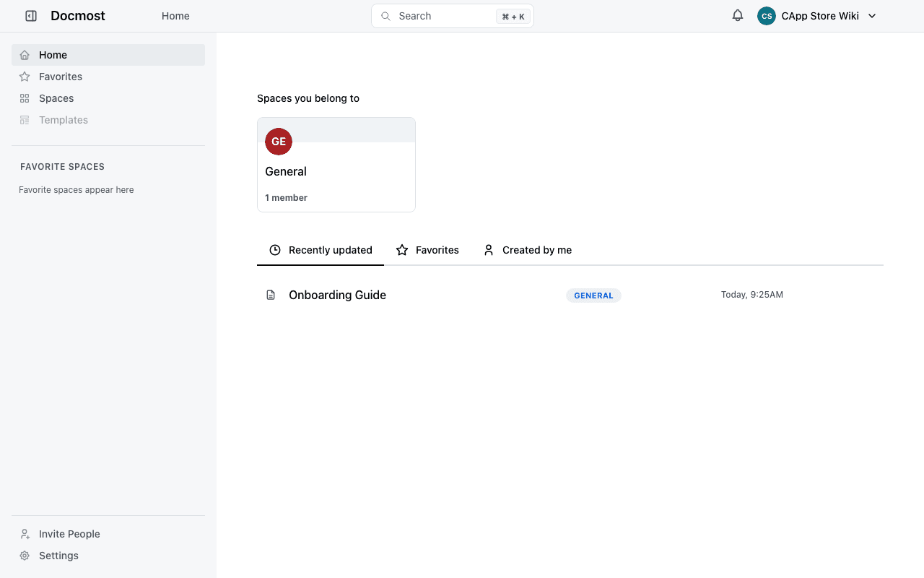Click the CApp Store Wiki workspace name

[820, 16]
